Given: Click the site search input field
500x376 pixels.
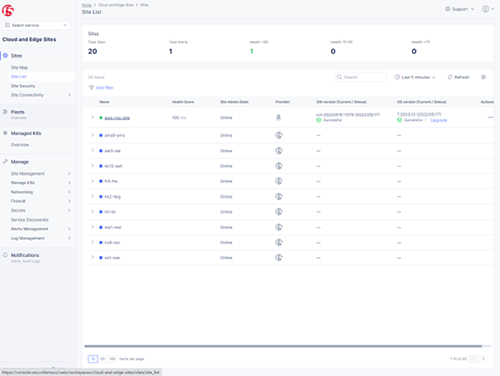Looking at the screenshot, I should [x=360, y=77].
